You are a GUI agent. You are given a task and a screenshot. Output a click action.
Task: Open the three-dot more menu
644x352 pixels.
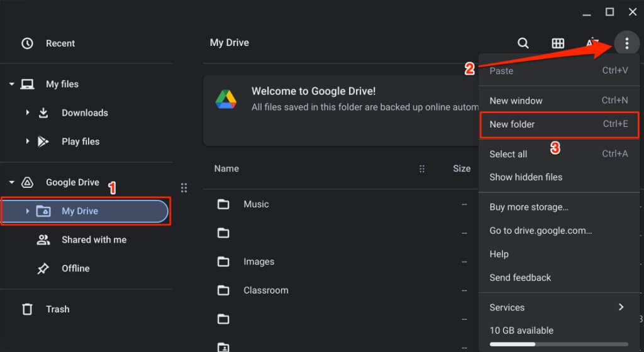(626, 43)
